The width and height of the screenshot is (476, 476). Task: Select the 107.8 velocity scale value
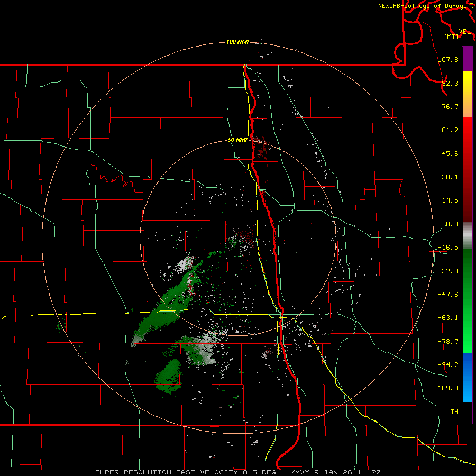click(x=448, y=59)
